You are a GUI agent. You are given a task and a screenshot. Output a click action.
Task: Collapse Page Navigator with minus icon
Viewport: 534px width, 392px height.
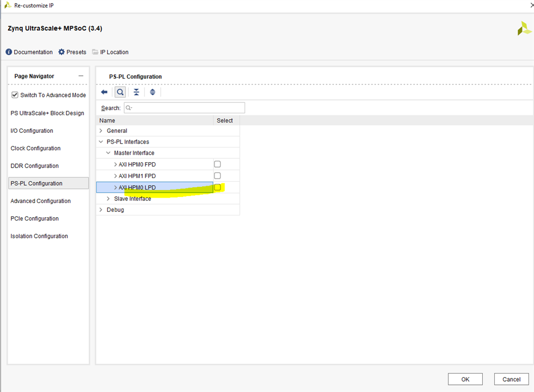[x=81, y=76]
